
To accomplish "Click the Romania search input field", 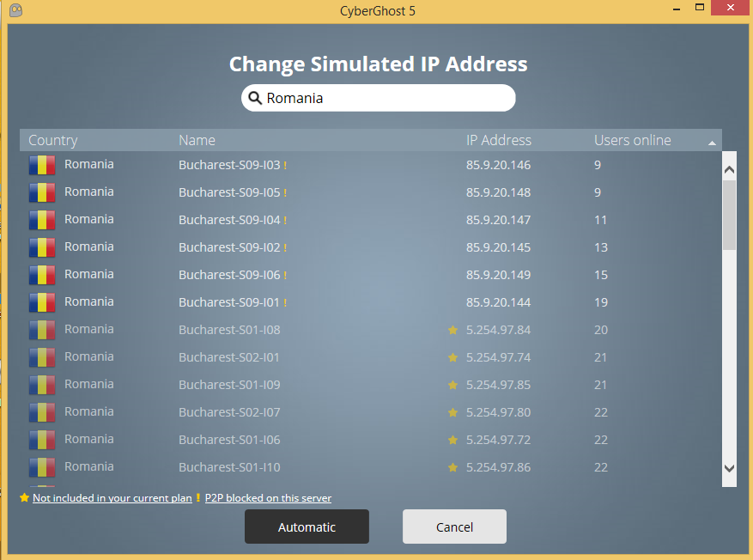I will coord(379,98).
